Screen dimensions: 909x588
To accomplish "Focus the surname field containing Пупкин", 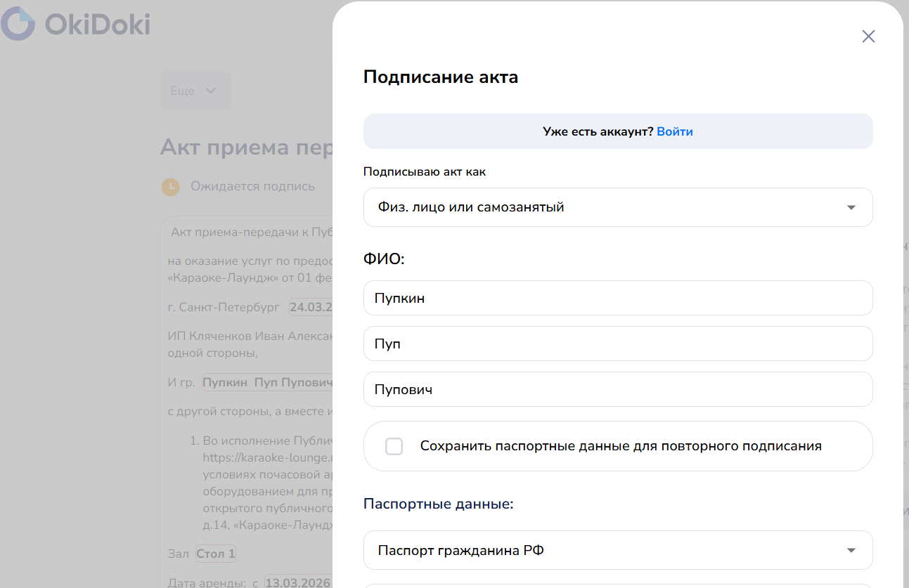I will [617, 299].
